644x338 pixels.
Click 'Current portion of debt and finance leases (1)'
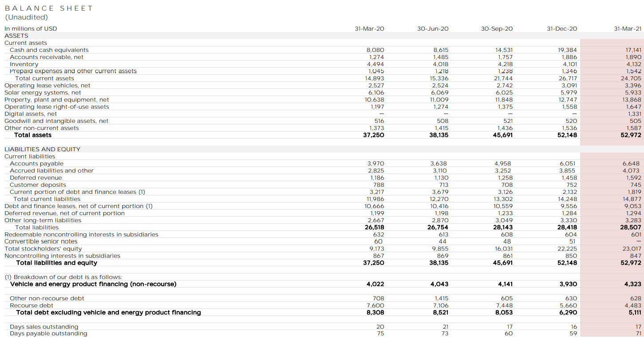77,192
